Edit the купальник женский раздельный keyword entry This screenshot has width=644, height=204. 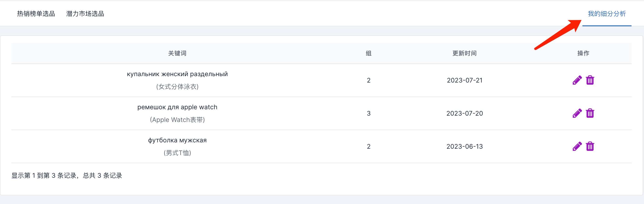[577, 80]
